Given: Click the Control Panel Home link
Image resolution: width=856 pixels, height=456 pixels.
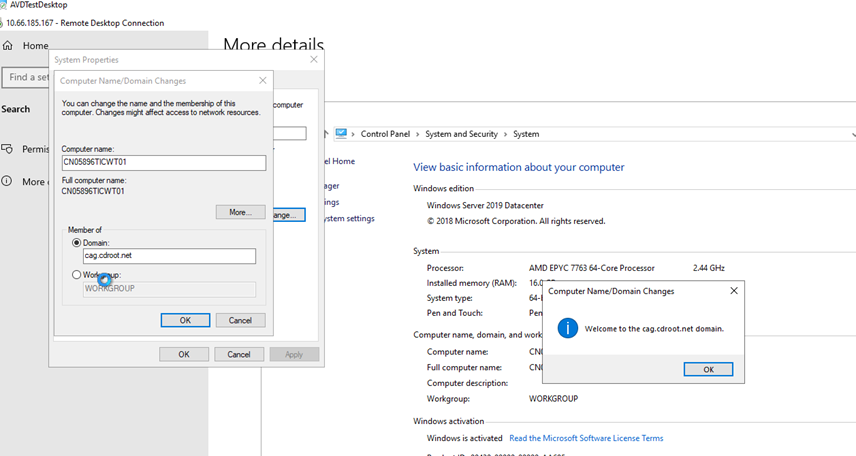Looking at the screenshot, I should [340, 161].
